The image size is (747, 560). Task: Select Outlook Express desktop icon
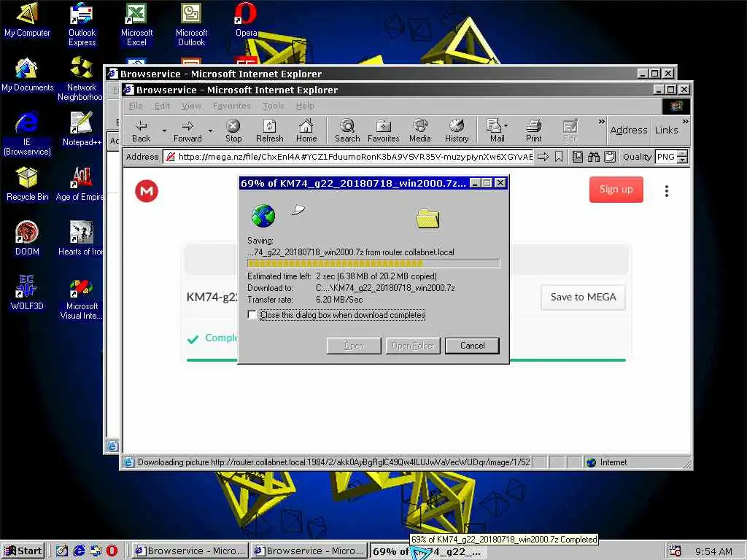tap(82, 24)
